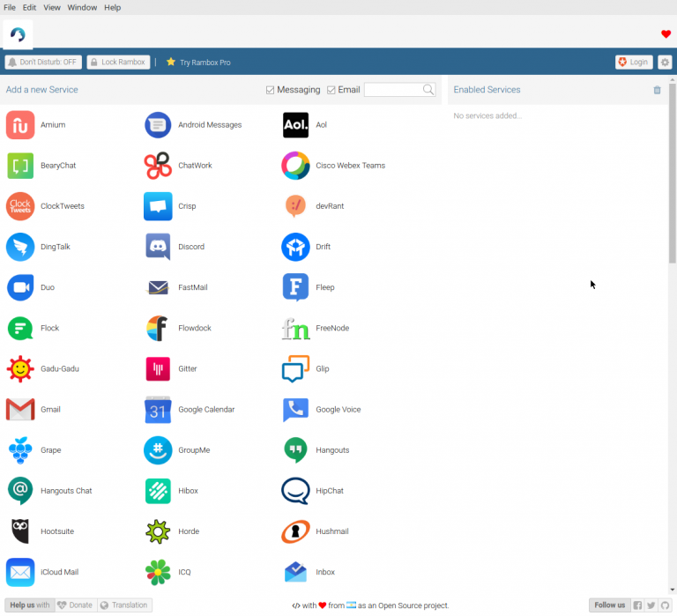Click the Crisp service icon
677x616 pixels.
[x=158, y=206]
